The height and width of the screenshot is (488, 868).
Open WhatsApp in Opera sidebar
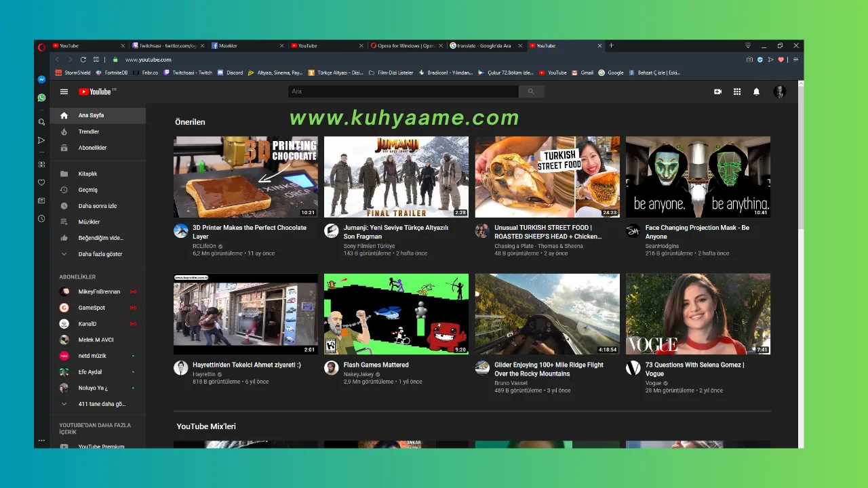coord(41,98)
